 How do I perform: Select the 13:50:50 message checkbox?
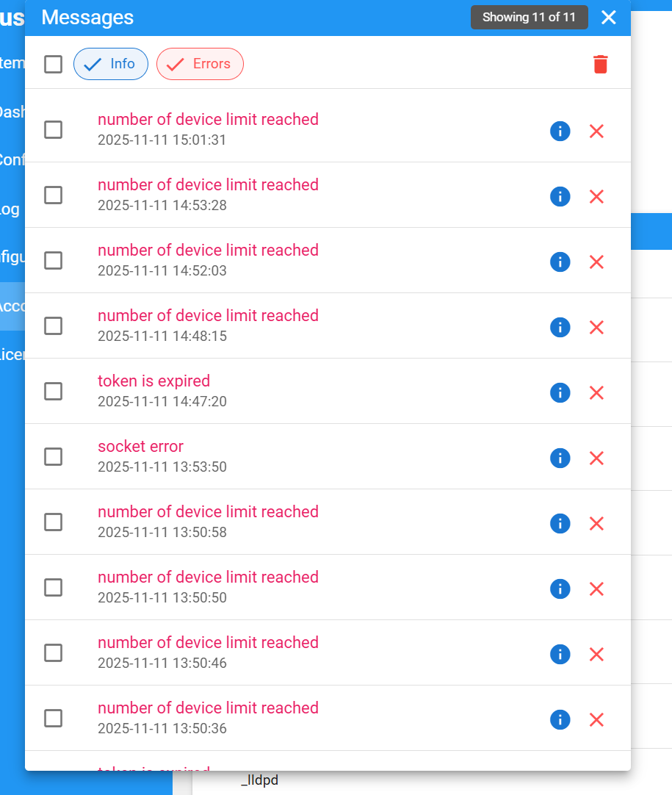tap(53, 588)
